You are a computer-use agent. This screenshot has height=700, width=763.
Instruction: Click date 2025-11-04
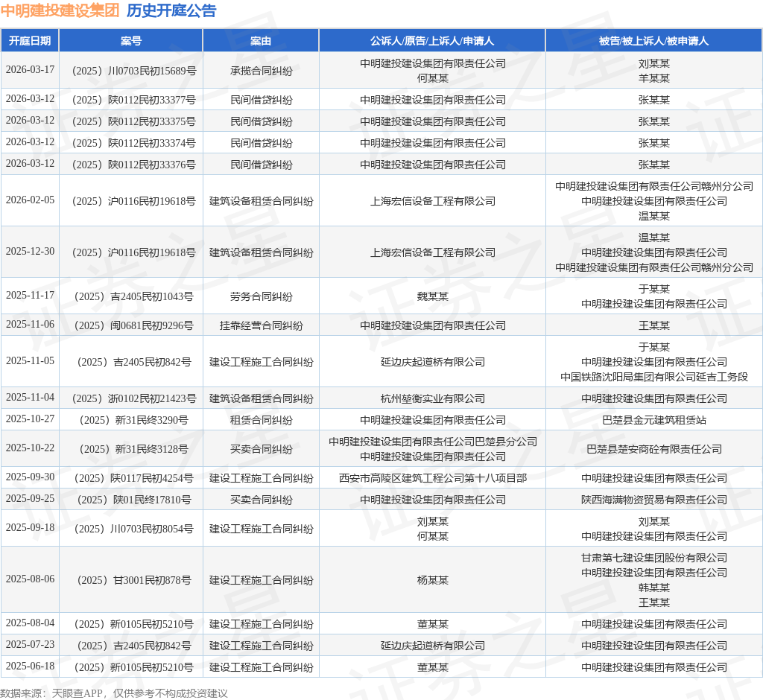pos(30,398)
